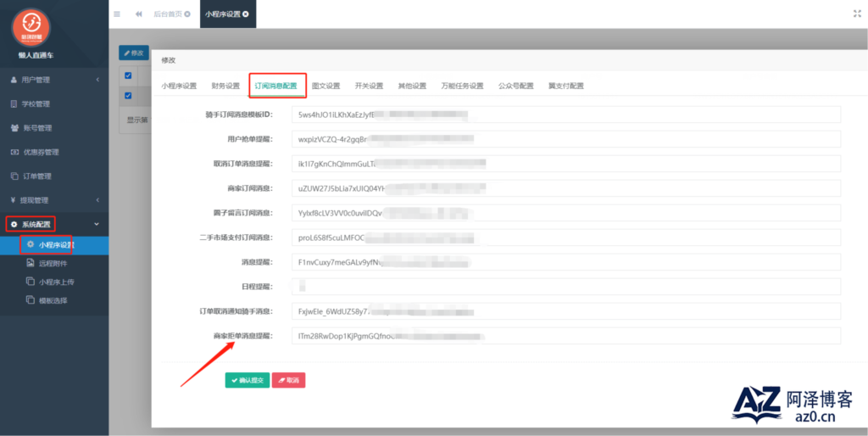Image resolution: width=868 pixels, height=436 pixels.
Task: Switch to 公众号配置 tab
Action: 516,86
